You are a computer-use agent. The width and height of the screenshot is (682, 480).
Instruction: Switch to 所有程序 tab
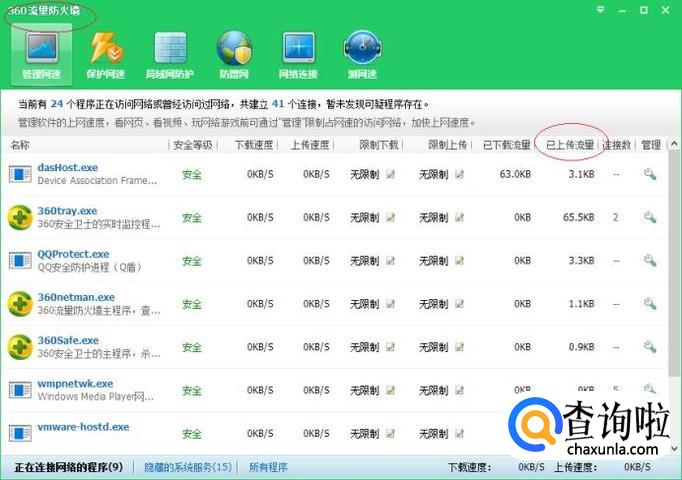268,467
